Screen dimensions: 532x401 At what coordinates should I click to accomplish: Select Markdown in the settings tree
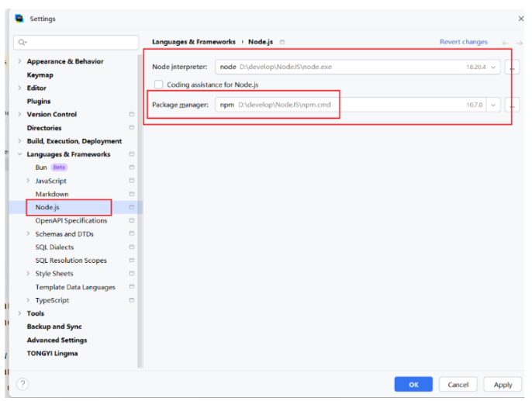pos(52,194)
